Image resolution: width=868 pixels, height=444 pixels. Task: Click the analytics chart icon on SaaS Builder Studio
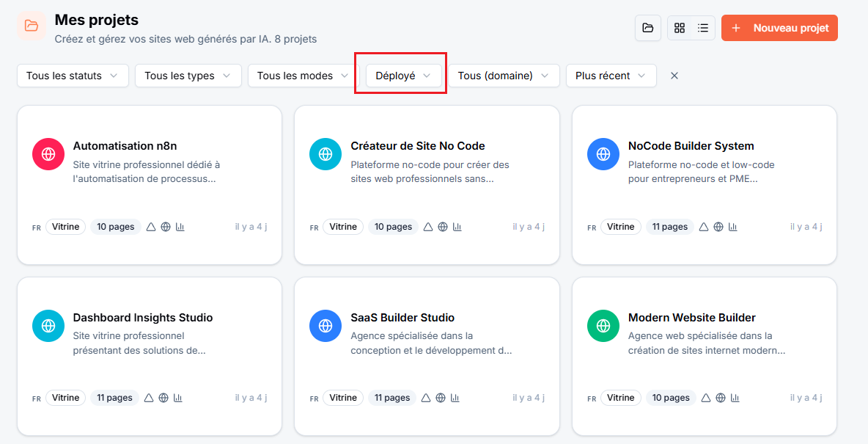tap(455, 398)
